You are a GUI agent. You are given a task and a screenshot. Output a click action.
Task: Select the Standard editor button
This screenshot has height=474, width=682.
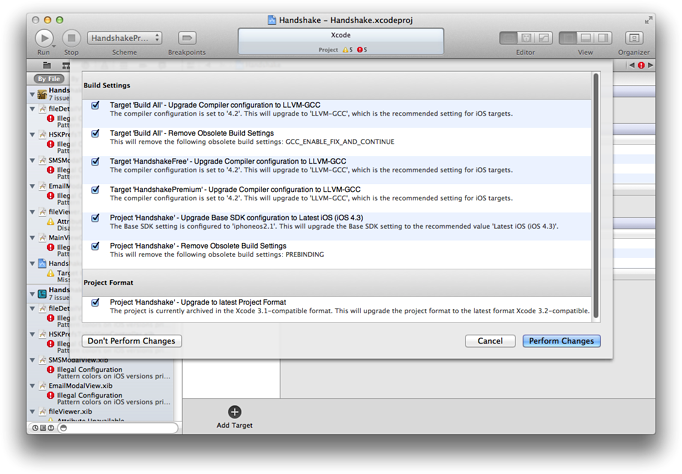click(x=508, y=38)
